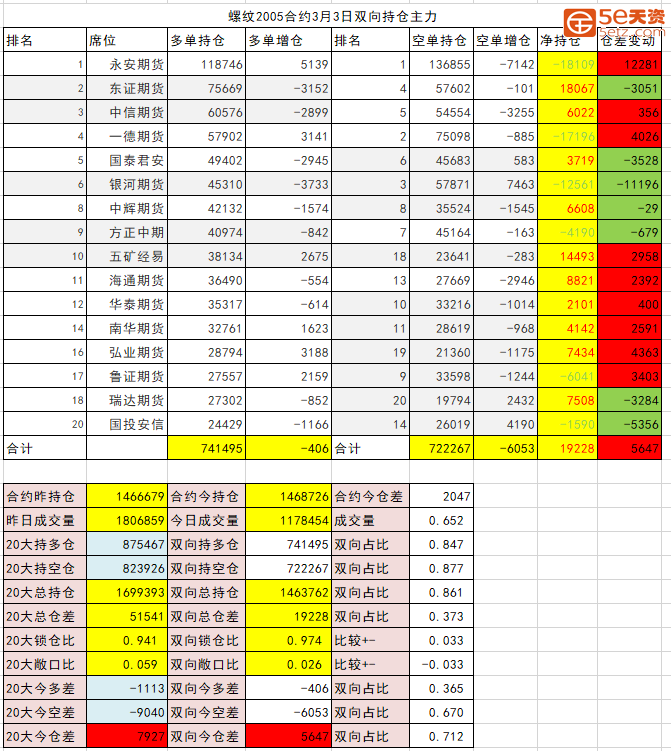Click the 永安期货 seat cell
Viewport: 671px width, 751px height.
point(127,64)
